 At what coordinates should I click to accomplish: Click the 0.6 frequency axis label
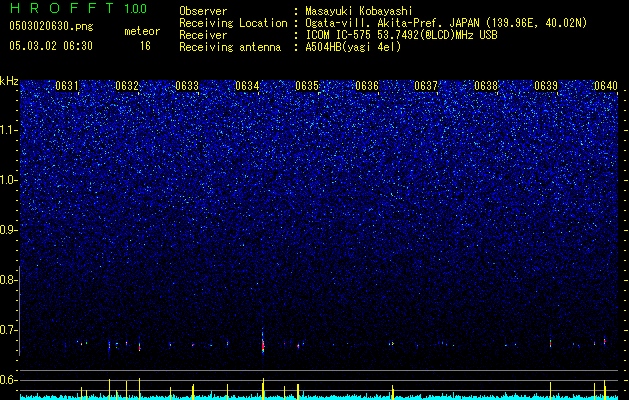(x=8, y=380)
